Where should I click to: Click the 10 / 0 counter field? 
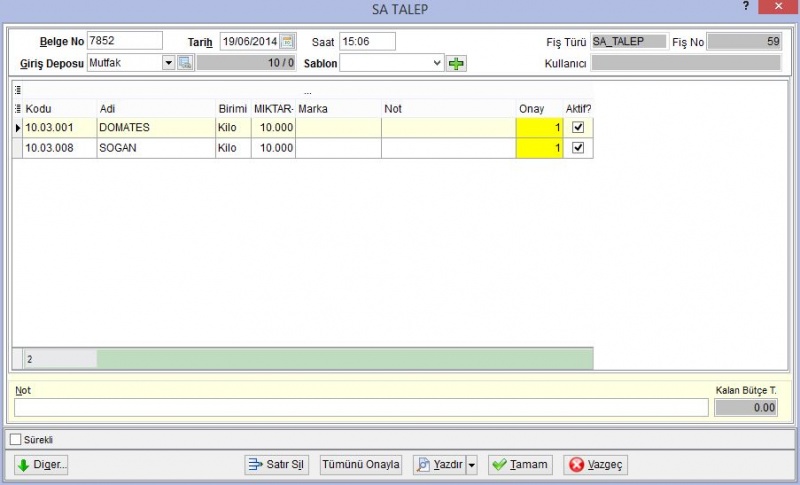[246, 63]
